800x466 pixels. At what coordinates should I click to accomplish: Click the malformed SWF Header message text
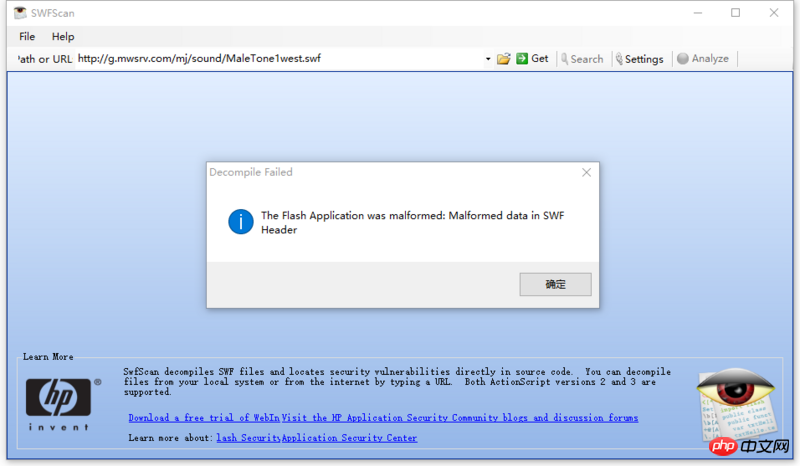coord(412,223)
